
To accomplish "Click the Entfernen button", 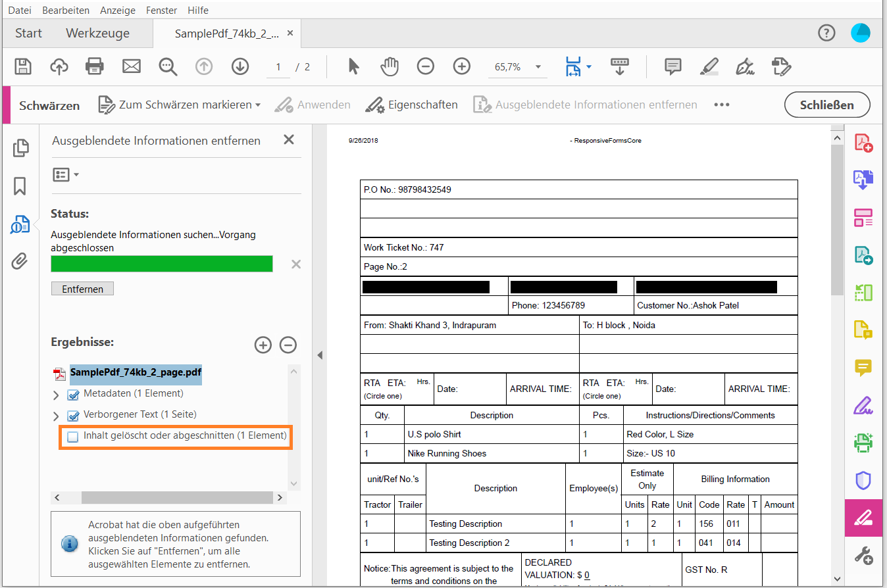I will (x=82, y=289).
